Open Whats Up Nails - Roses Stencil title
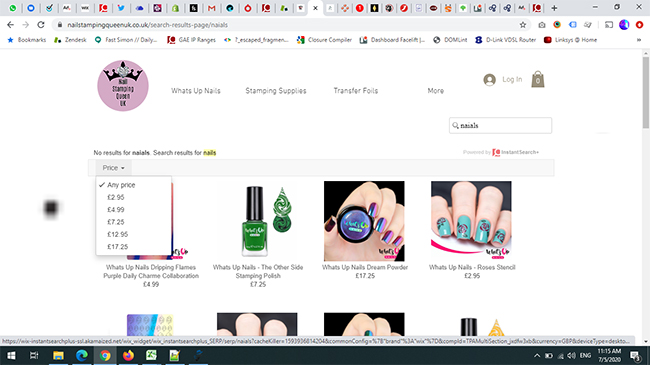 472,268
